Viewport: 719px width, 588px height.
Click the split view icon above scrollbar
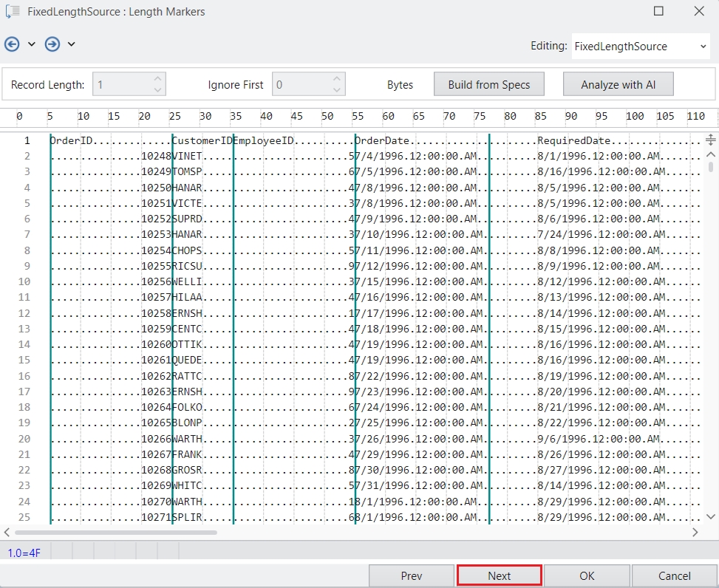(x=711, y=140)
